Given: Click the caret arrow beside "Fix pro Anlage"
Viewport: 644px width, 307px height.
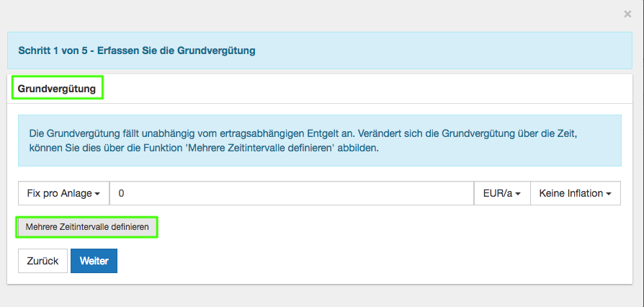Looking at the screenshot, I should (97, 194).
